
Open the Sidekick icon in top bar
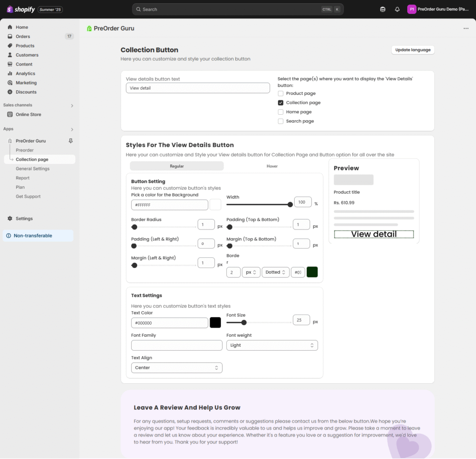[383, 9]
